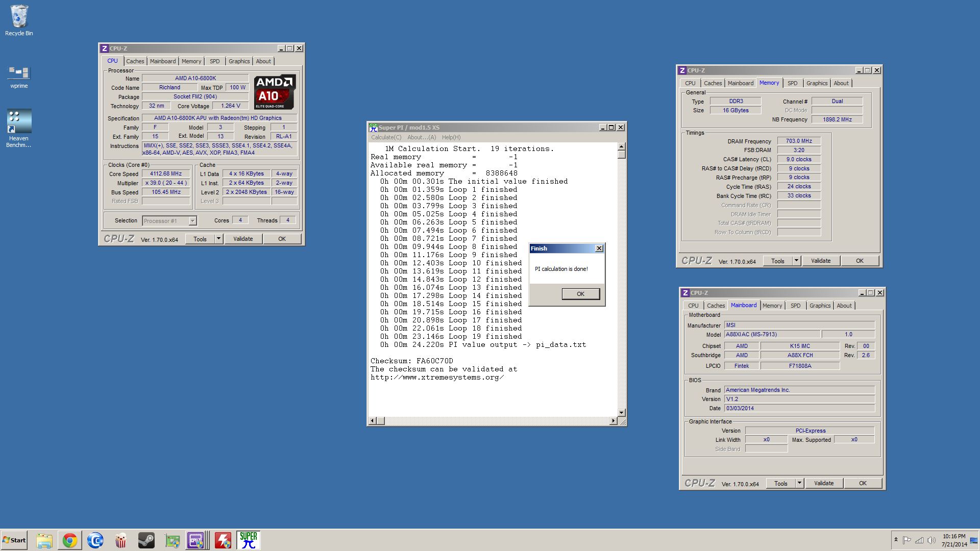Image resolution: width=980 pixels, height=551 pixels.
Task: Open Steam from the taskbar
Action: (x=146, y=540)
